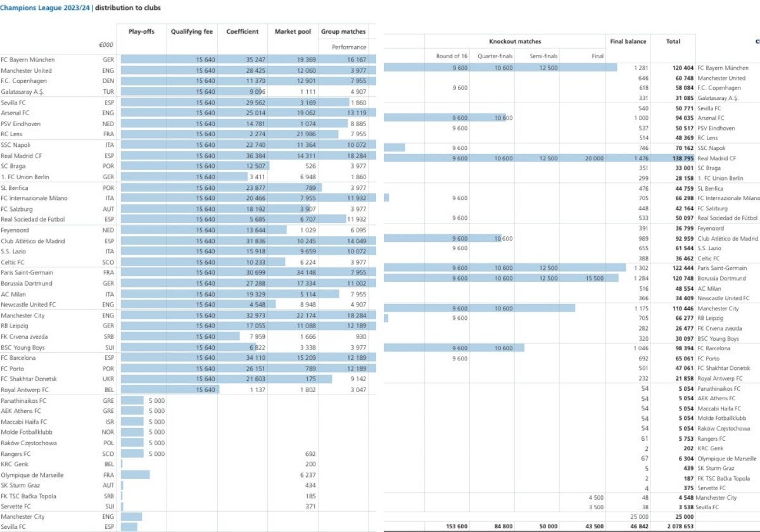Image resolution: width=760 pixels, height=532 pixels.
Task: Select the Coefficient column header
Action: (243, 32)
